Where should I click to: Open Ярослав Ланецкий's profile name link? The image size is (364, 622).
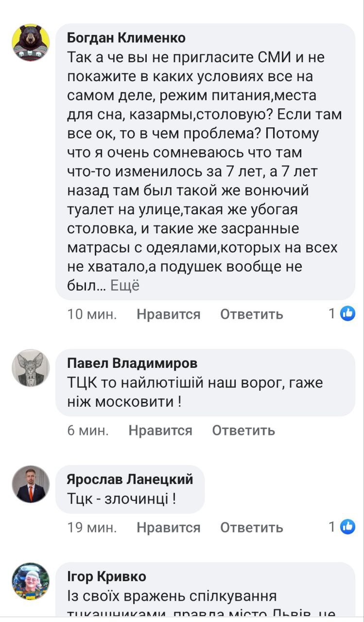point(130,479)
